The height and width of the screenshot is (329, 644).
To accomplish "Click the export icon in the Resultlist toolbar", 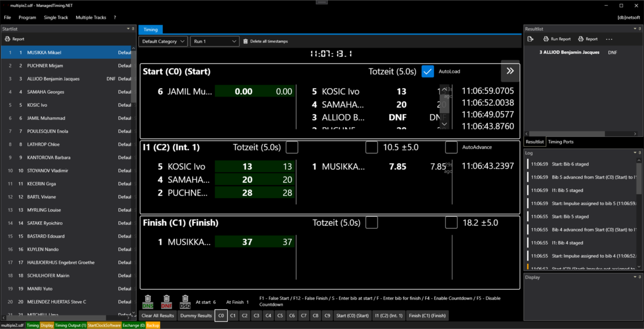I will pyautogui.click(x=530, y=39).
